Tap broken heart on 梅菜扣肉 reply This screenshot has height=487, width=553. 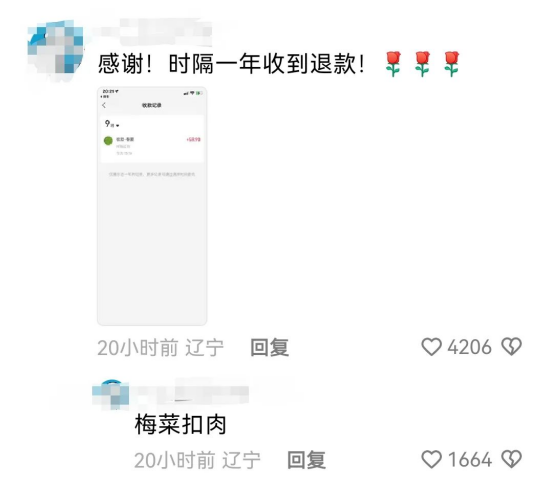point(512,459)
